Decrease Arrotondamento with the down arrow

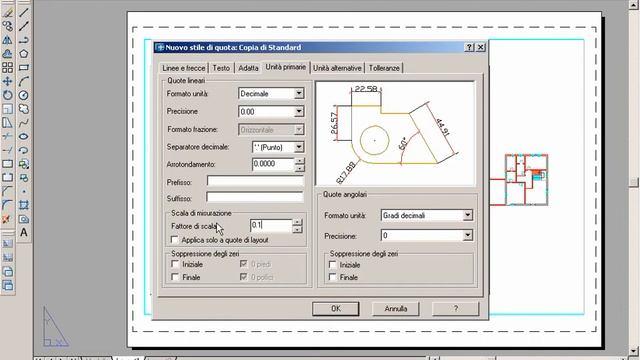tap(300, 168)
